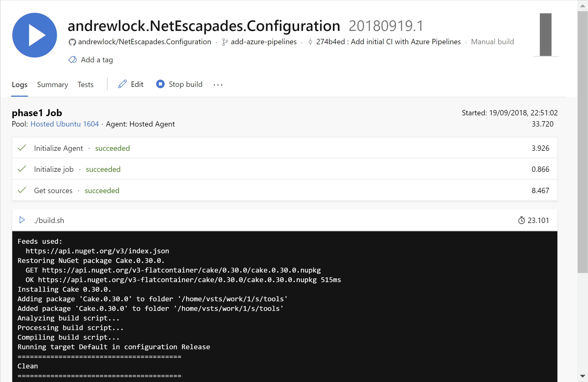This screenshot has height=382, width=588.
Task: Click the 'Analyzing build script...' log line
Action: [69, 318]
